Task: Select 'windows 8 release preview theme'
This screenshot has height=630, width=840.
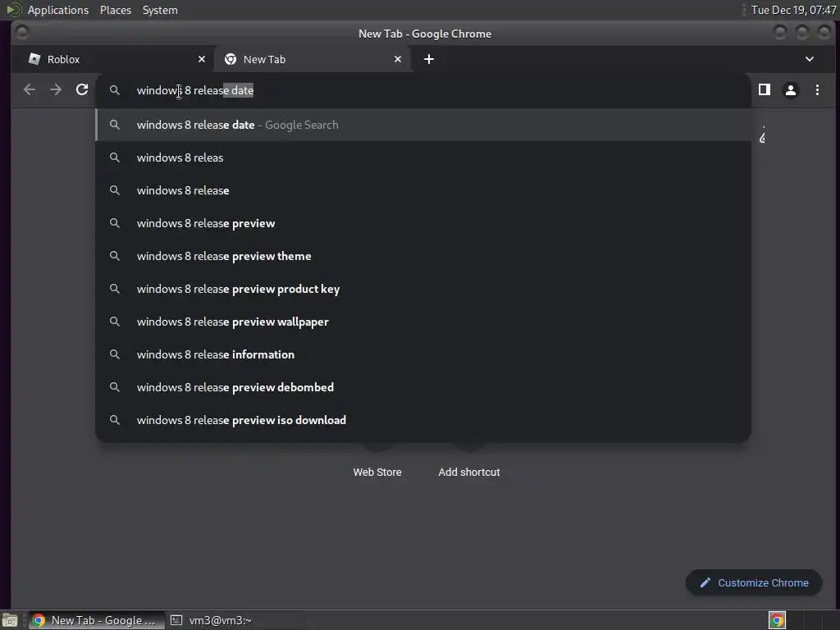Action: point(423,256)
